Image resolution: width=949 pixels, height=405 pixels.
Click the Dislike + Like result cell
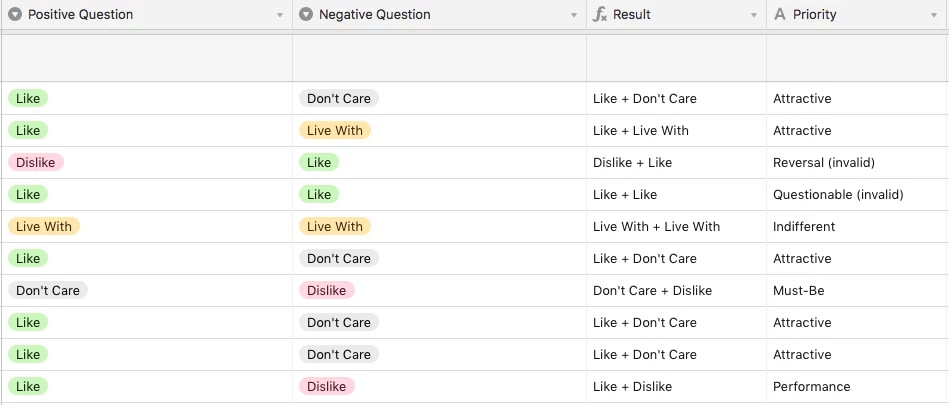[x=677, y=162]
